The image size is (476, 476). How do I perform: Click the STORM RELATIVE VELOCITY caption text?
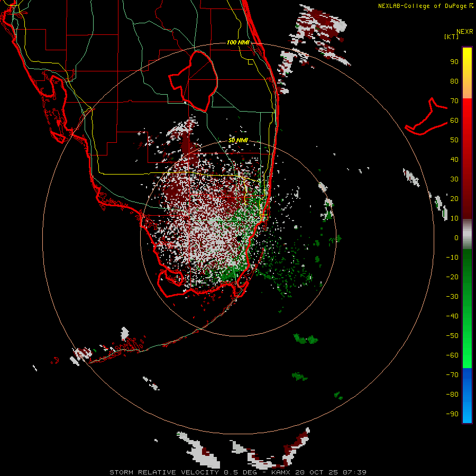point(164,472)
